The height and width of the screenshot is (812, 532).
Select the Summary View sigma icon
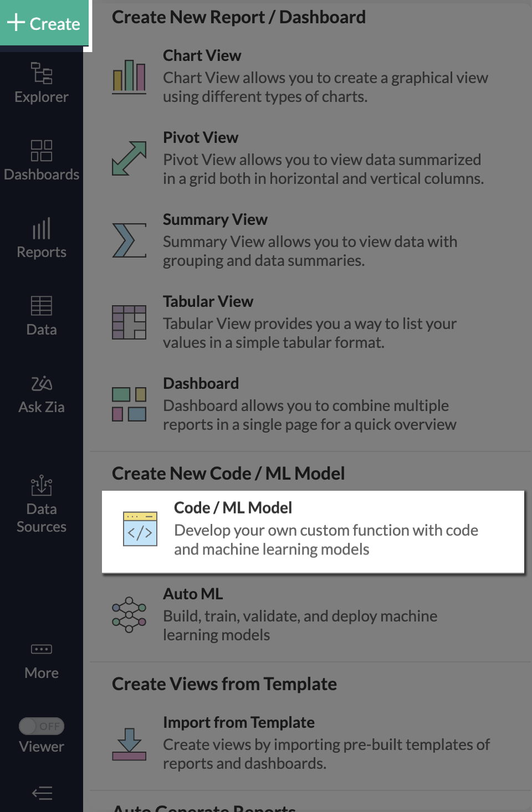[129, 240]
